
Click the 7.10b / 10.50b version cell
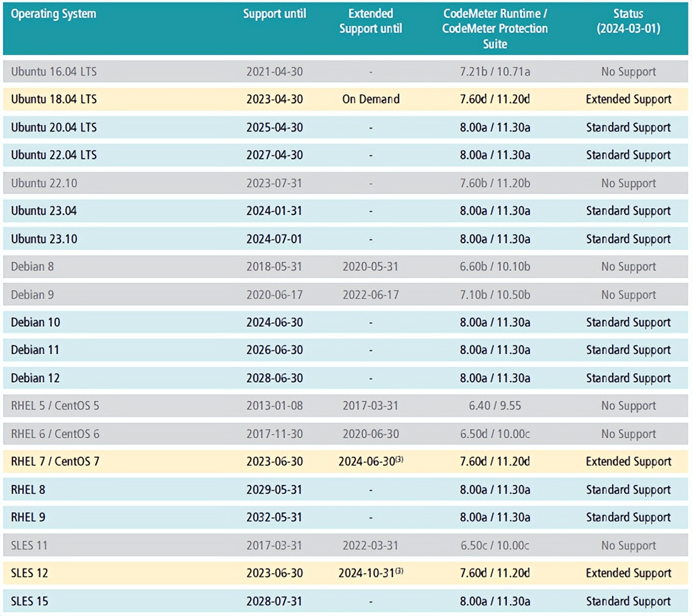(x=495, y=294)
